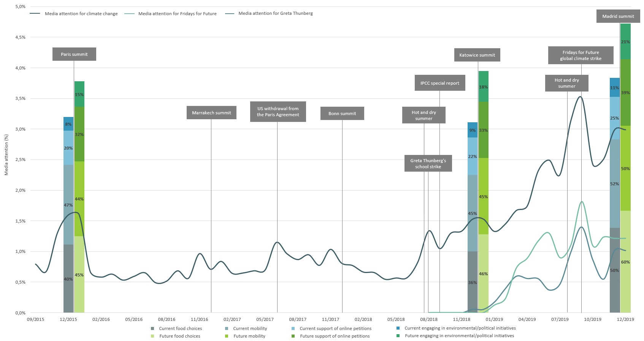Screen dimensions: 644x341
Task: Click the Marrakech summit annotation label
Action: (211, 113)
